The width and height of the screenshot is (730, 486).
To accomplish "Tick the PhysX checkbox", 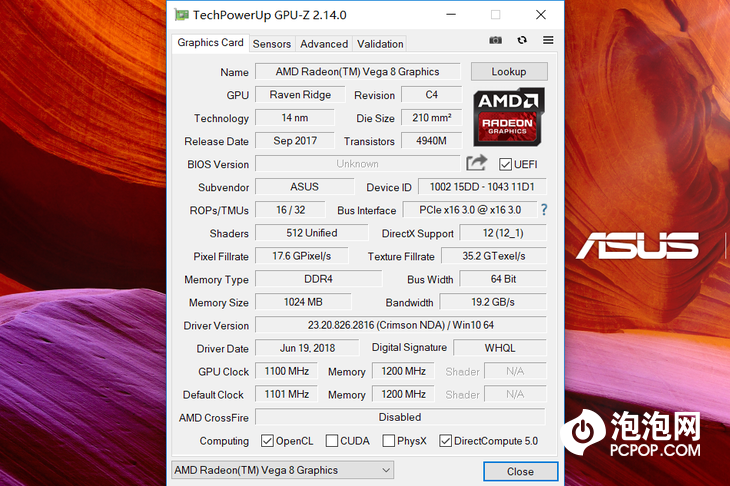I will 389,441.
